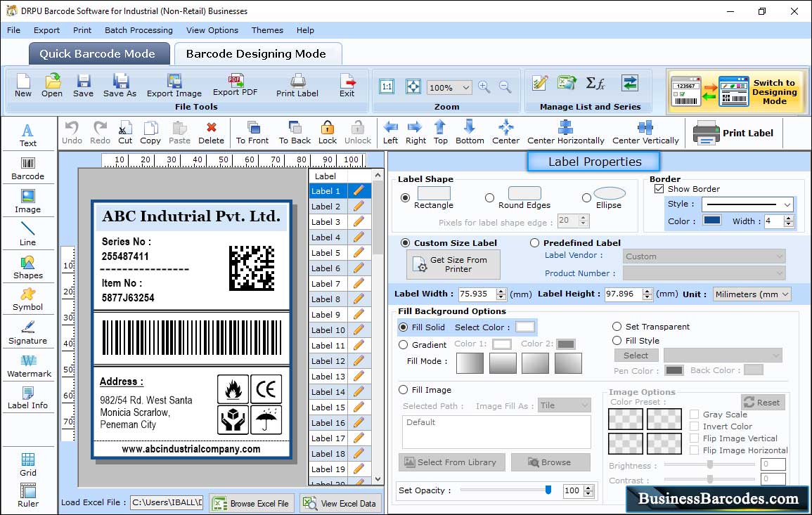Image resolution: width=812 pixels, height=515 pixels.
Task: Open the Batch Processing menu
Action: pos(138,30)
